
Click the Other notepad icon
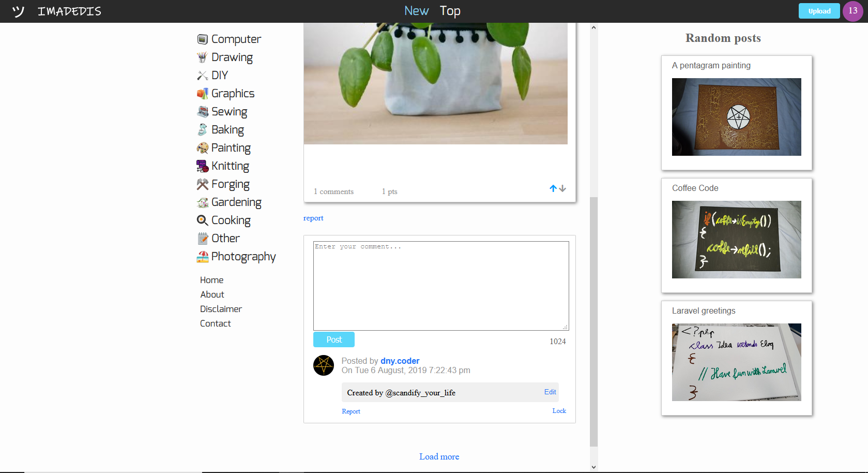click(x=203, y=239)
